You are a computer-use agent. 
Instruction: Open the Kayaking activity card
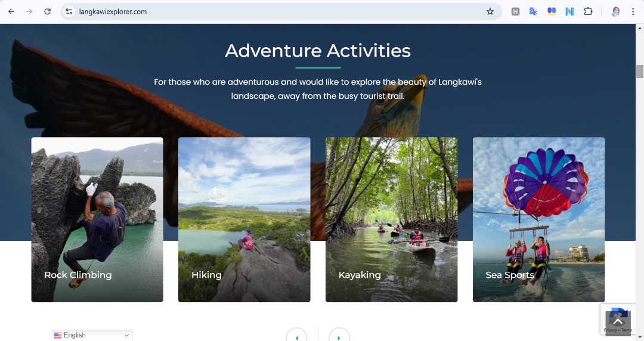point(391,219)
